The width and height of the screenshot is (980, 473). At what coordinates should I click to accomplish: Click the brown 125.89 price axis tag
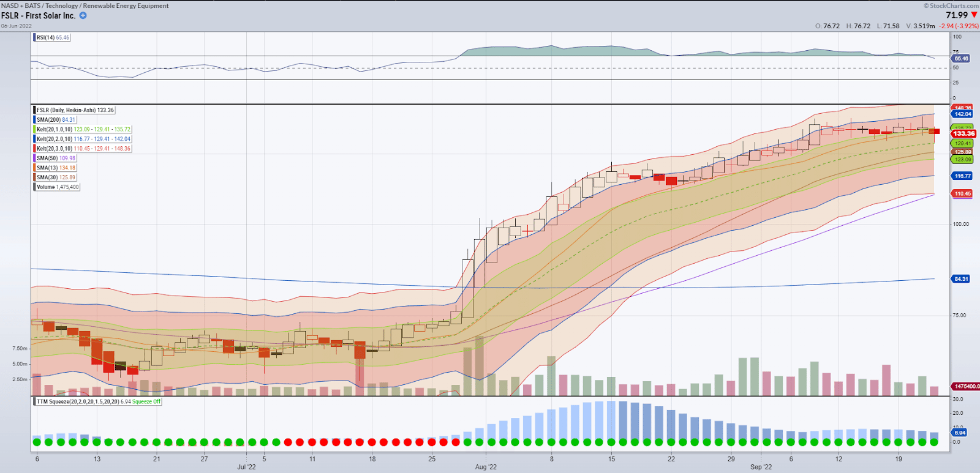click(x=962, y=152)
